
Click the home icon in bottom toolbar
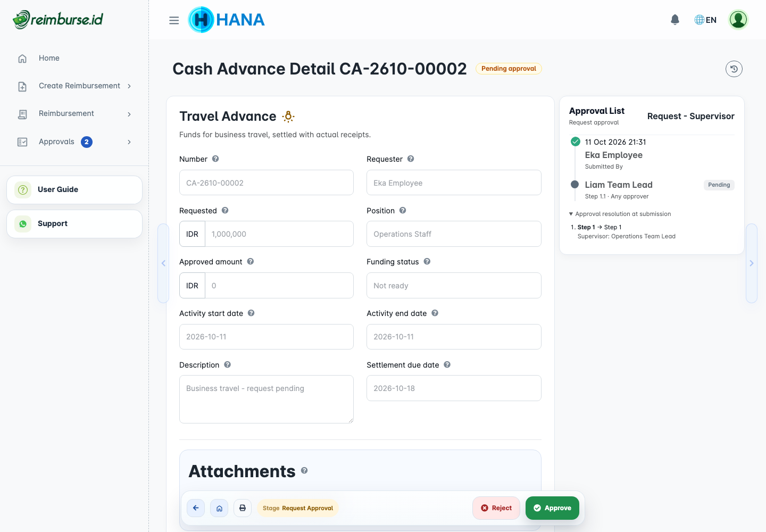click(219, 508)
